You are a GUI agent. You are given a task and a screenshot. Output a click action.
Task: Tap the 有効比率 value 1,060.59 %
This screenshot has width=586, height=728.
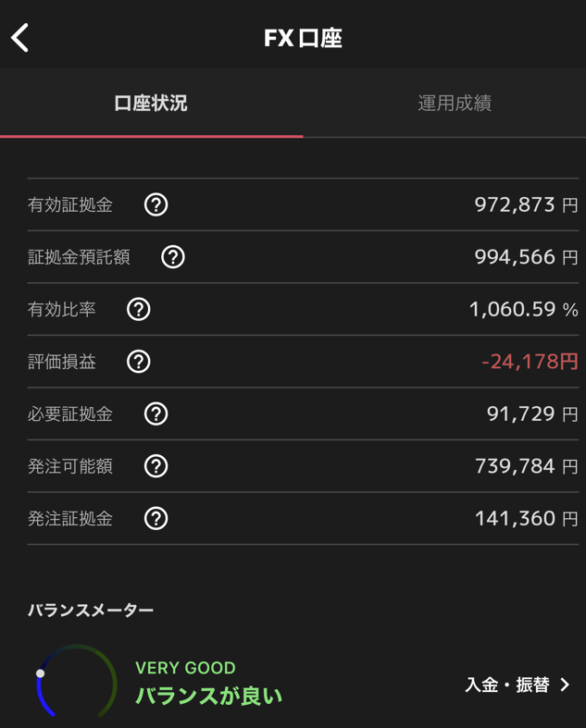point(523,309)
